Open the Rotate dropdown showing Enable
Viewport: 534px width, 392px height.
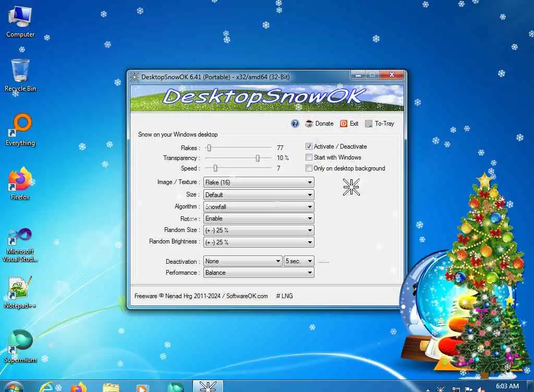pos(259,218)
